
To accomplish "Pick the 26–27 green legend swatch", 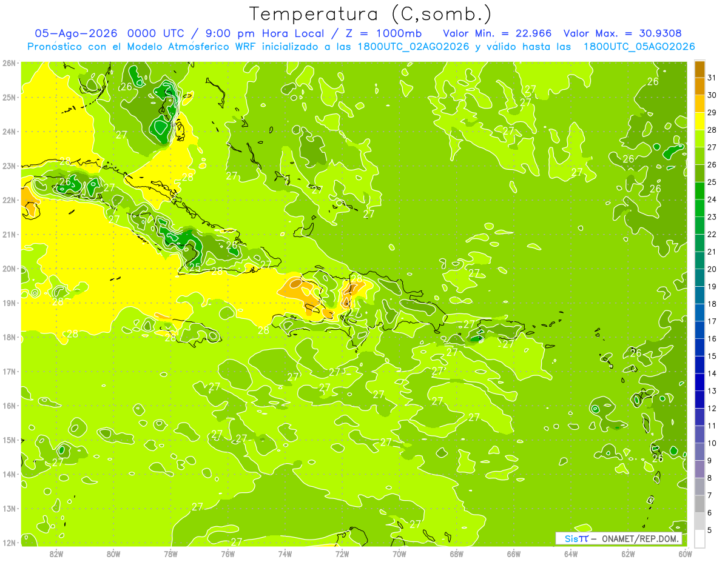I will [699, 156].
